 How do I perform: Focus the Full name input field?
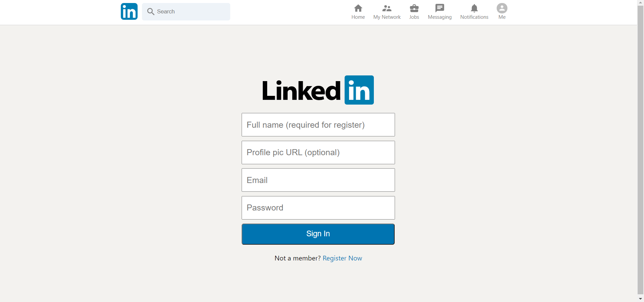point(318,125)
